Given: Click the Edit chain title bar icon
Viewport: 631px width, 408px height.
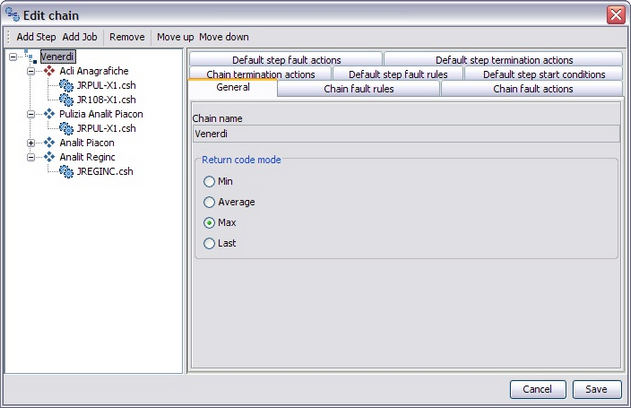Looking at the screenshot, I should tap(11, 13).
